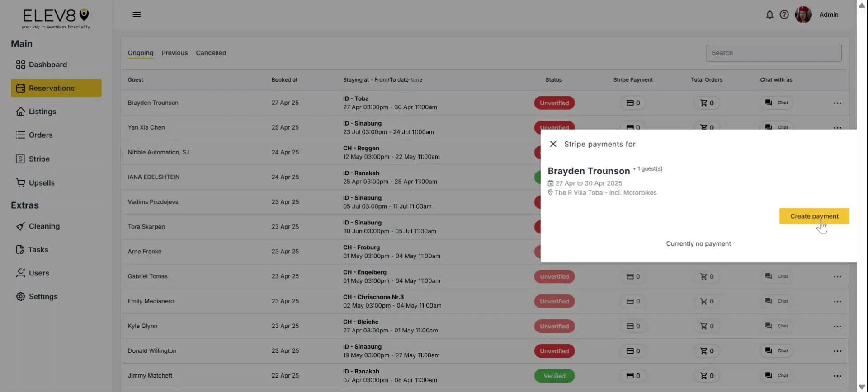Screen dimensions: 868x392
Task: Open three-dots menu for Jimmy Matchett
Action: click(837, 376)
